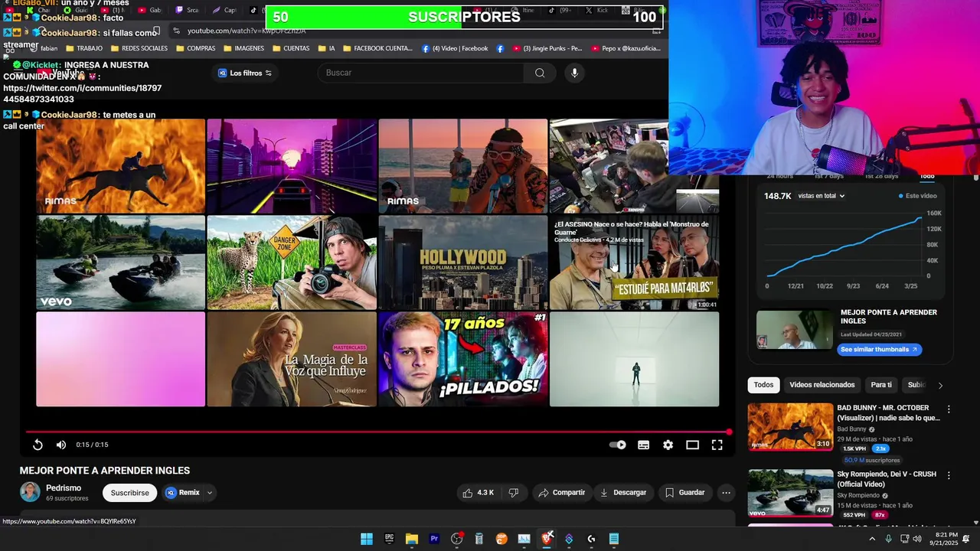Click the system tray volume icon
The height and width of the screenshot is (551, 980).
tap(919, 539)
